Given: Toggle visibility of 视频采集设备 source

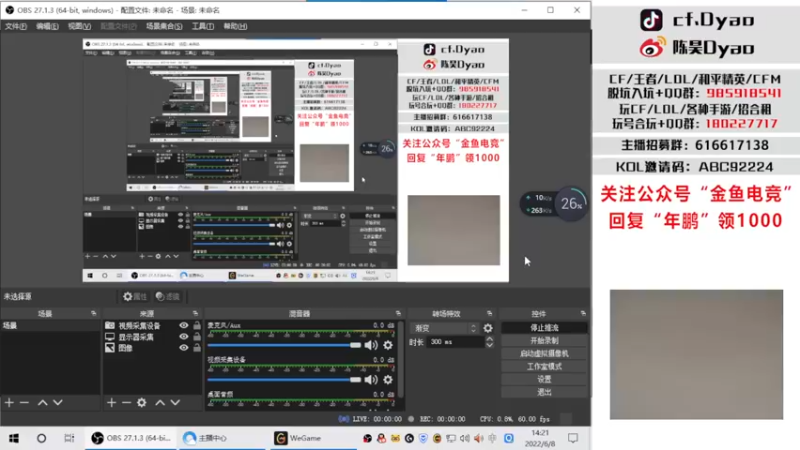Looking at the screenshot, I should coord(184,326).
